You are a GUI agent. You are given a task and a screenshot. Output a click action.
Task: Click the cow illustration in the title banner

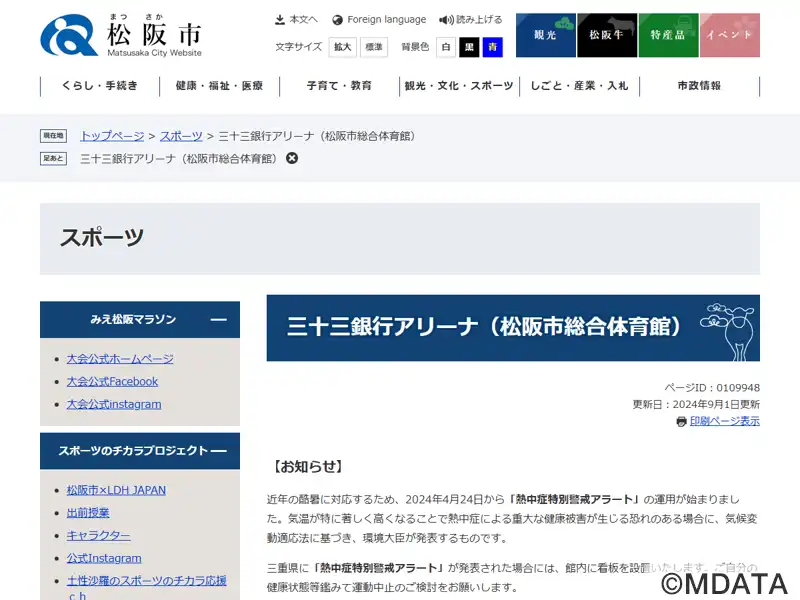click(x=729, y=331)
